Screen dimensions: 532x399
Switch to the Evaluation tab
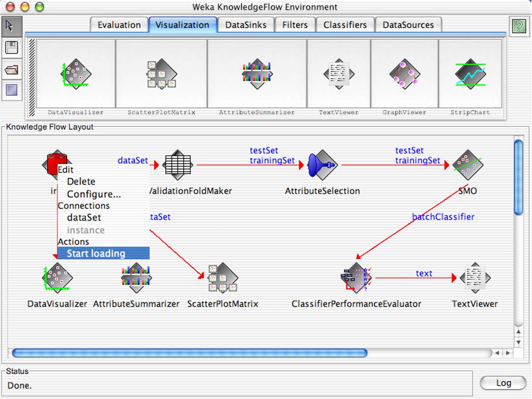119,25
